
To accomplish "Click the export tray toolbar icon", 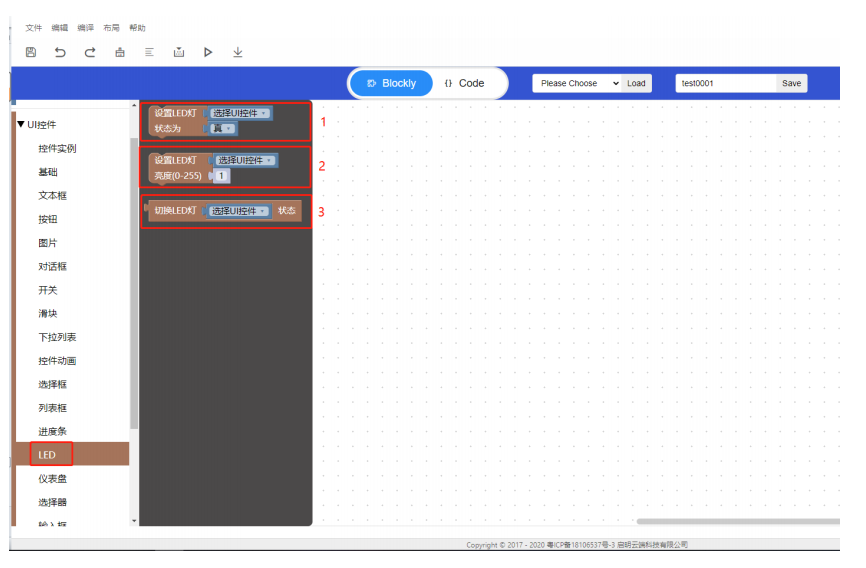I will [179, 52].
